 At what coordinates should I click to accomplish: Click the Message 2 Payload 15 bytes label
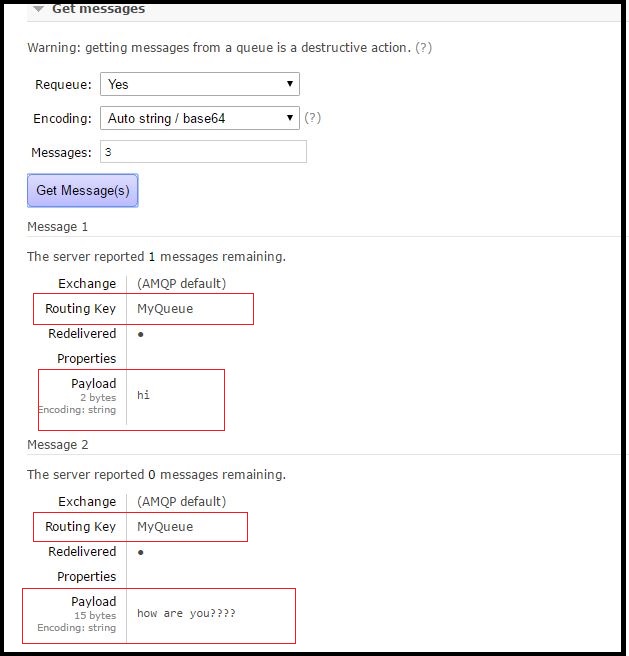pyautogui.click(x=94, y=615)
